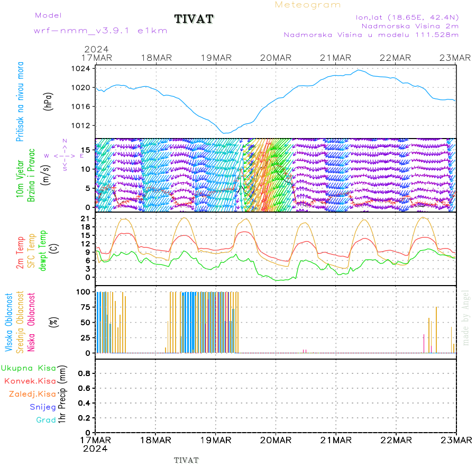Click the blue "Snijeg" legend entry
This screenshot has height=476, width=476.
43,407
